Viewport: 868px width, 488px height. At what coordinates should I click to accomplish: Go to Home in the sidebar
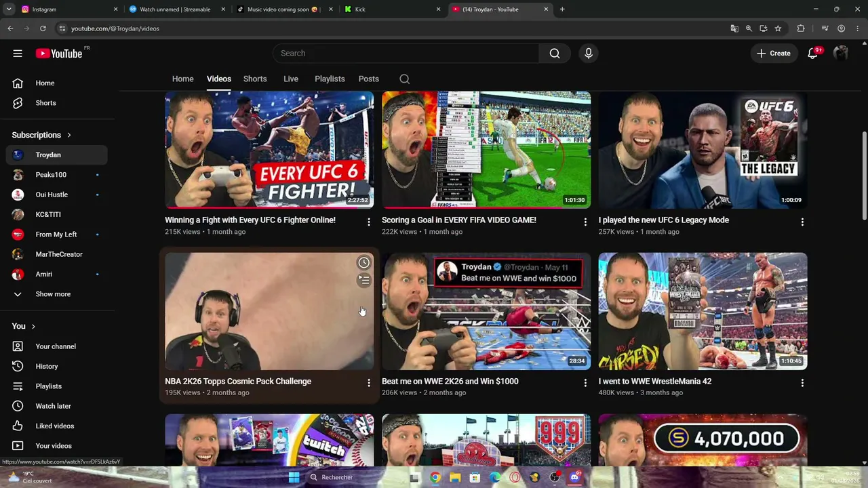coord(57,83)
